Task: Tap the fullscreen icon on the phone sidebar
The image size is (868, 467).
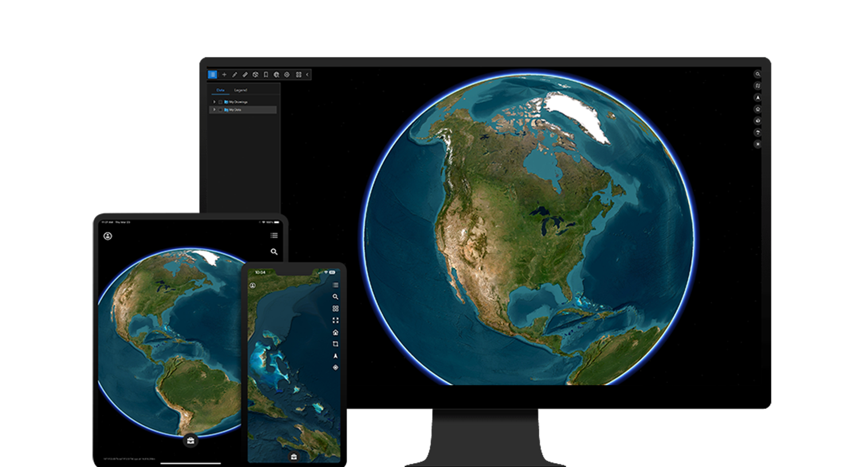Action: (x=335, y=321)
